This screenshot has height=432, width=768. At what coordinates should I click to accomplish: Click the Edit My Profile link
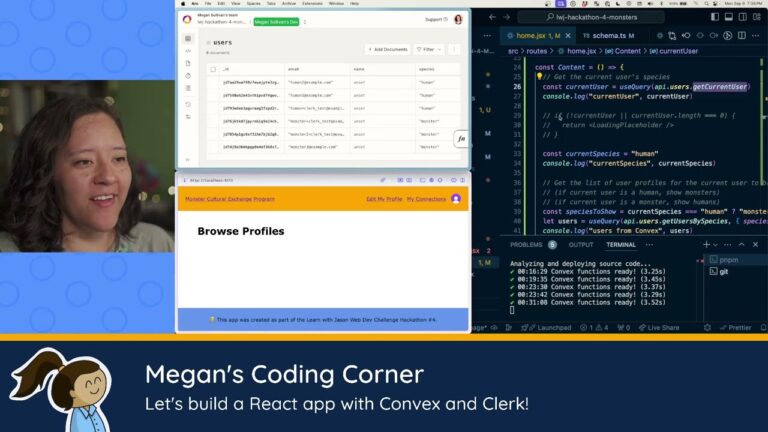pos(383,199)
